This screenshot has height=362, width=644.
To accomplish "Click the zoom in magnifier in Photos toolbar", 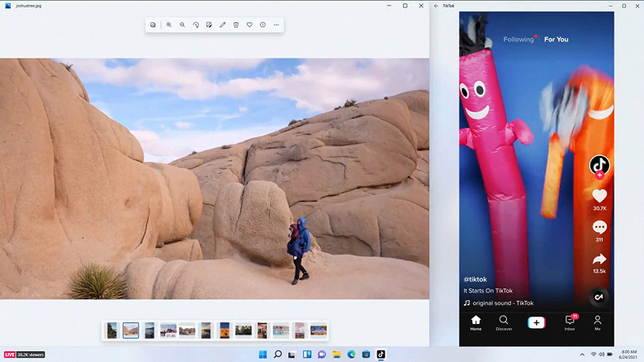I will [169, 26].
